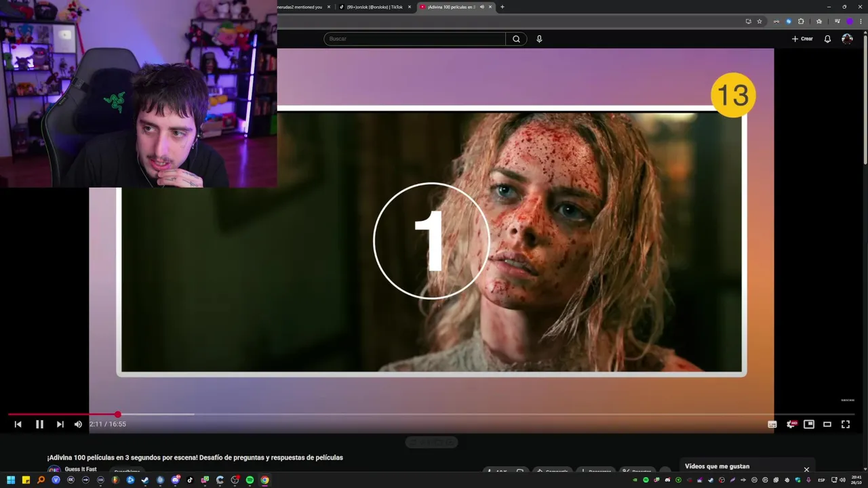Close the TikTok tab
868x488 pixels.
(x=410, y=7)
